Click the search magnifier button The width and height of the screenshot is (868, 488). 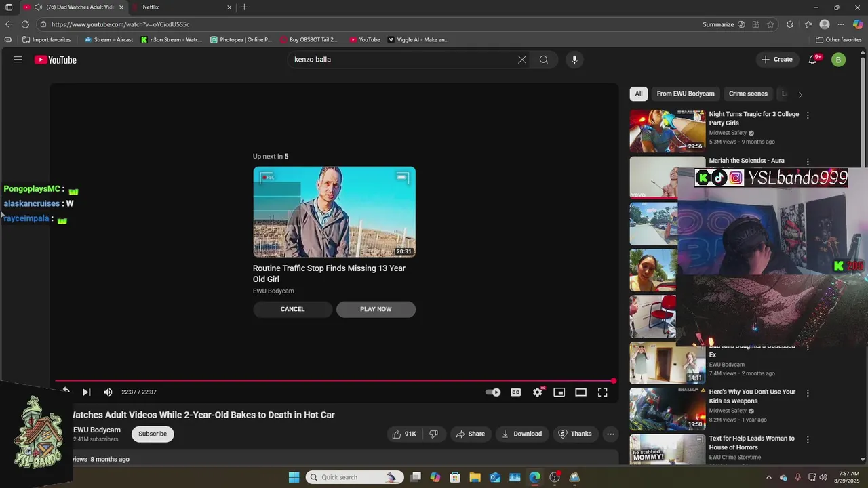(544, 60)
